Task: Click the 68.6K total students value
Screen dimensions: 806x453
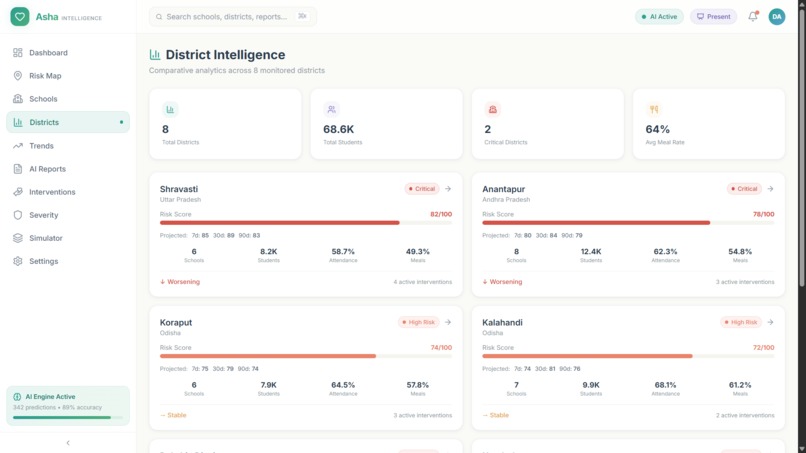Action: [x=338, y=129]
